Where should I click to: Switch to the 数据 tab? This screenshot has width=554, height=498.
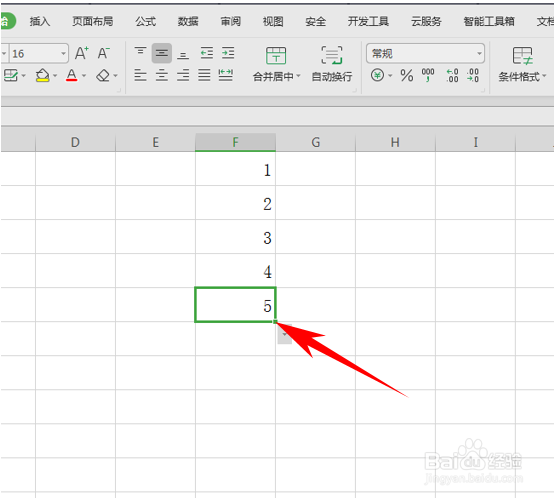click(188, 22)
